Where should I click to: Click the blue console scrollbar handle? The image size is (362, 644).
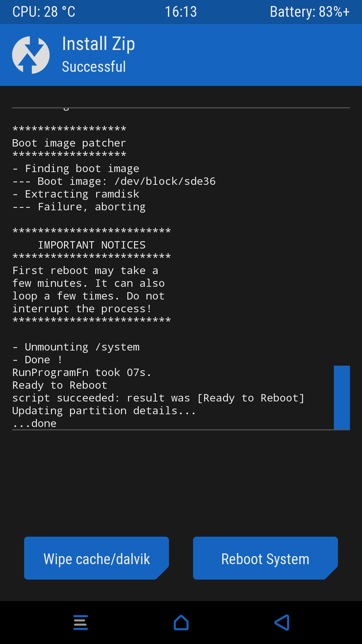pos(342,397)
